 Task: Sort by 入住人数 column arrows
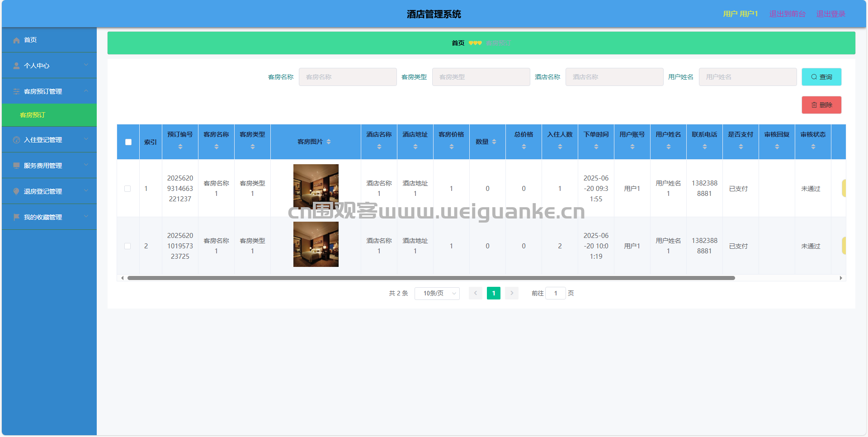coord(560,147)
